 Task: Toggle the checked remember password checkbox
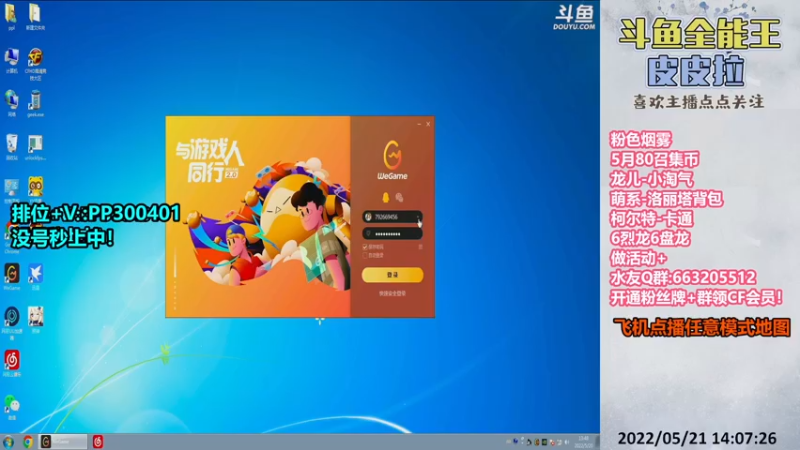click(365, 247)
